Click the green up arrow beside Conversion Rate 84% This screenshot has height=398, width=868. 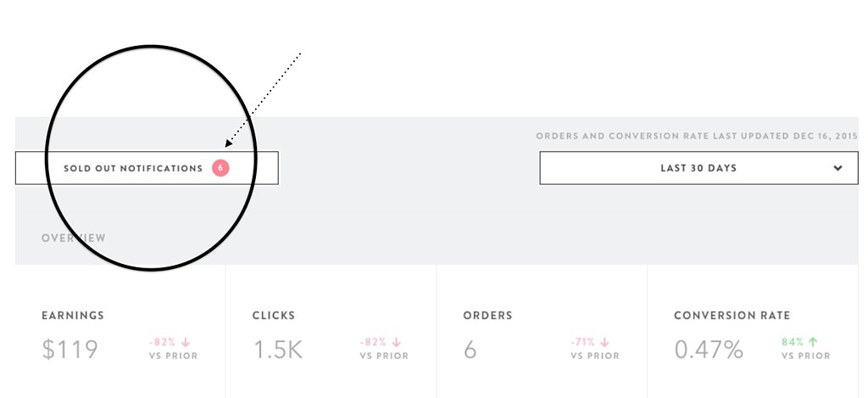tap(813, 342)
